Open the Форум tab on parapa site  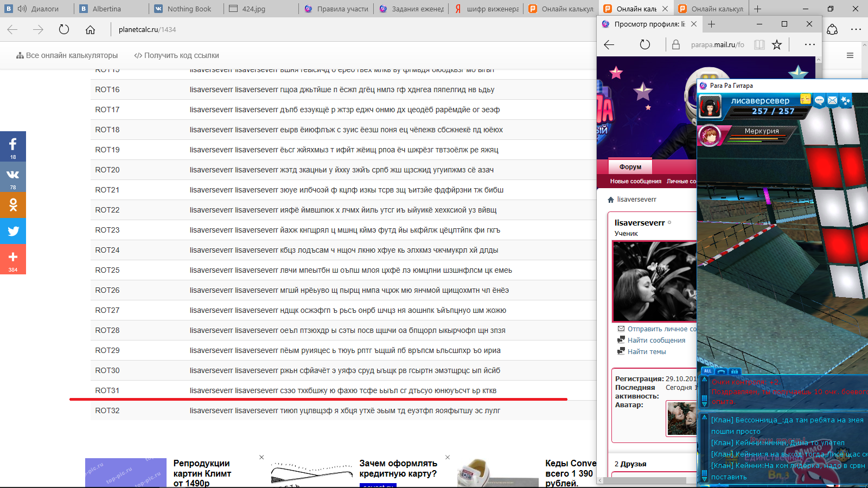point(630,167)
